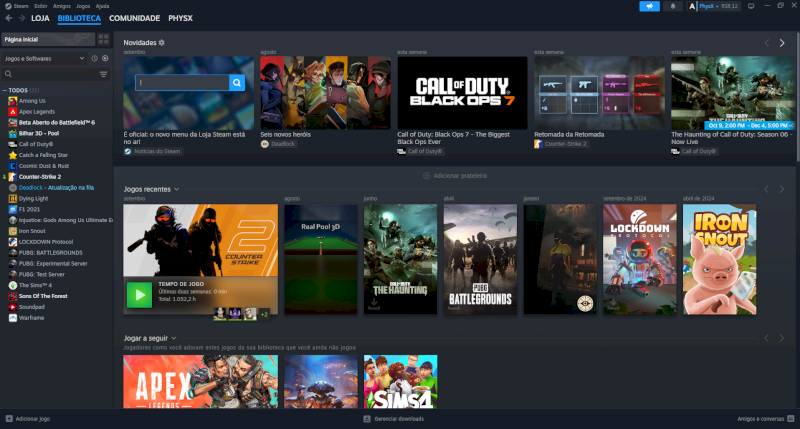Play Counter-Strike 2 green button

pyautogui.click(x=139, y=295)
